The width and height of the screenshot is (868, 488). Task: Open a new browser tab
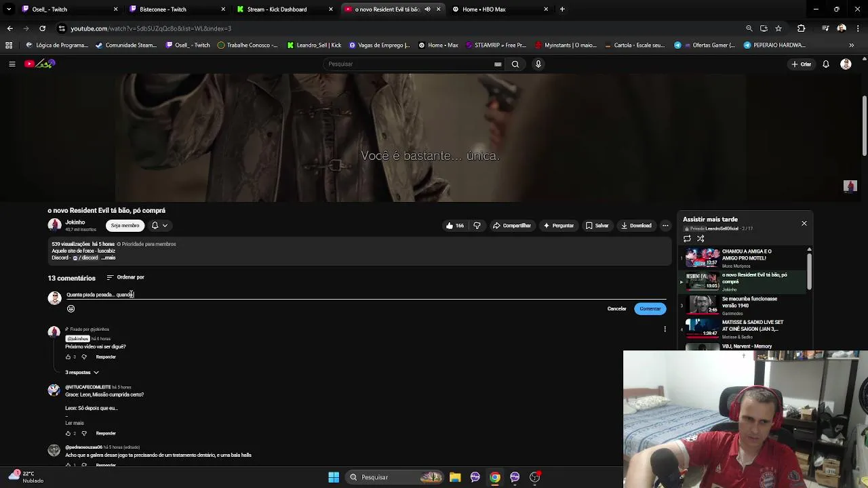click(562, 9)
